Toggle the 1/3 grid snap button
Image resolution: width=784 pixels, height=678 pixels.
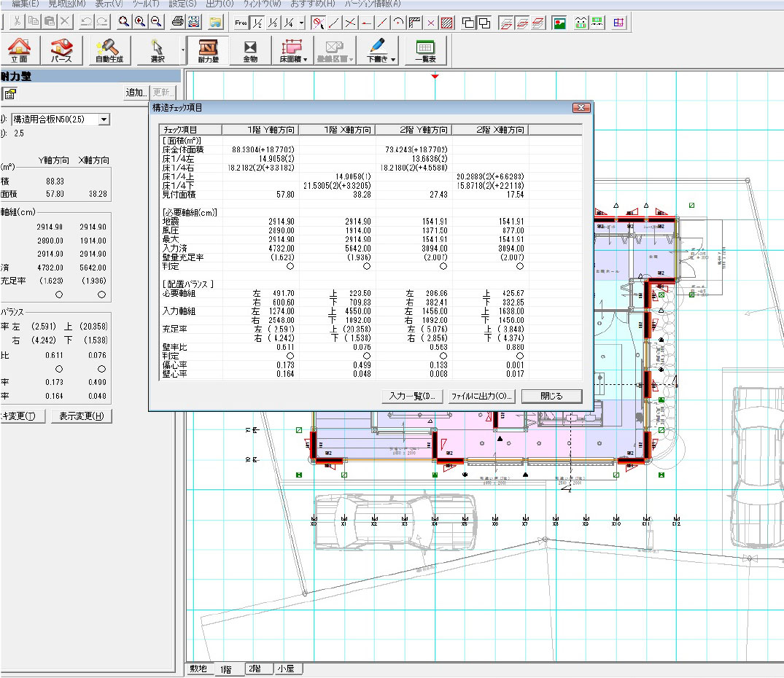(x=273, y=23)
